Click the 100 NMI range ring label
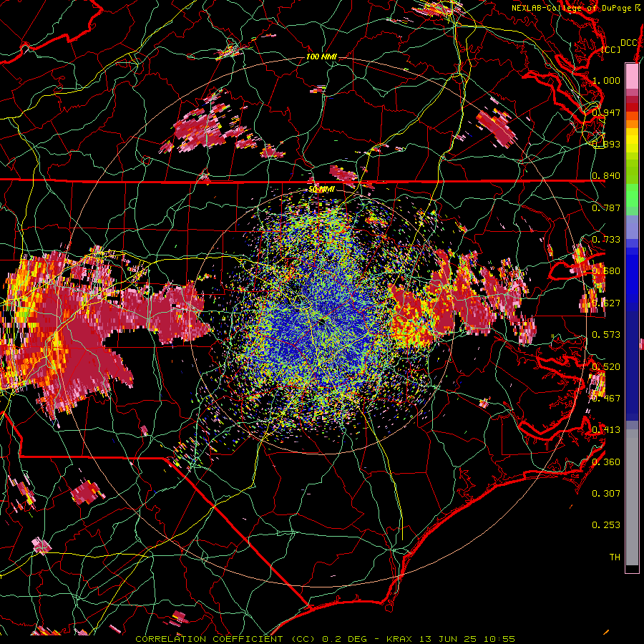644x644 pixels. pos(321,57)
